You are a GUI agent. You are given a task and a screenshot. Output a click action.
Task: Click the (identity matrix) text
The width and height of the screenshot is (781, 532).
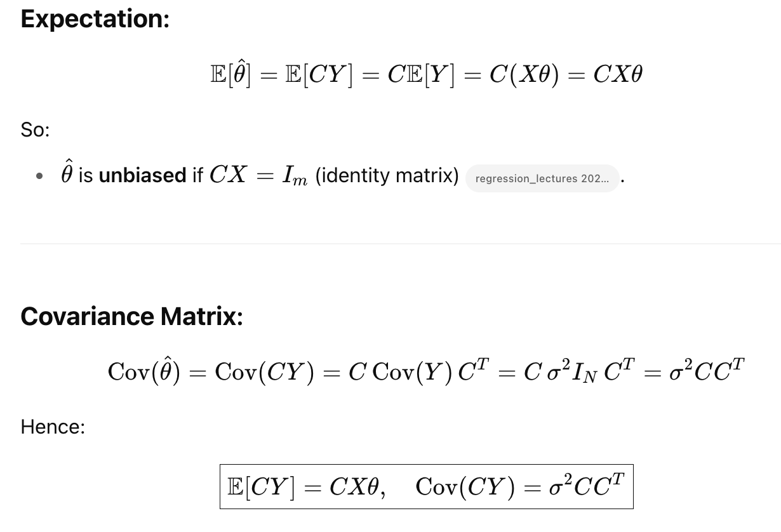(x=387, y=175)
